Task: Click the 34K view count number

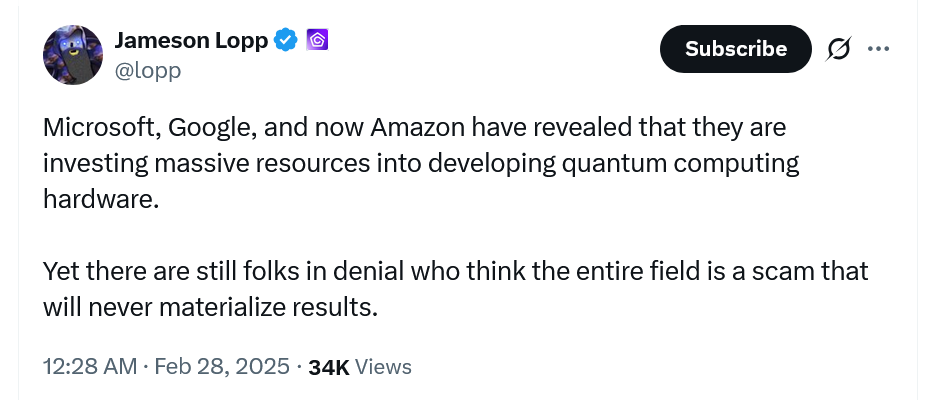Action: (x=329, y=367)
